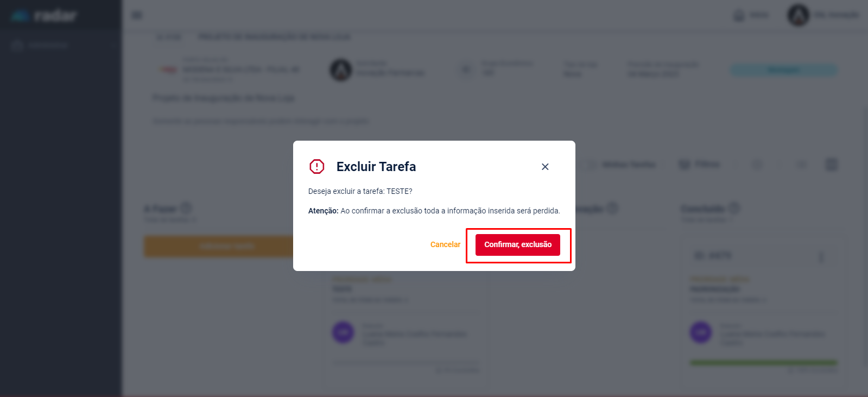This screenshot has width=868, height=397.
Task: Open the hamburger menu in top bar
Action: [x=137, y=15]
